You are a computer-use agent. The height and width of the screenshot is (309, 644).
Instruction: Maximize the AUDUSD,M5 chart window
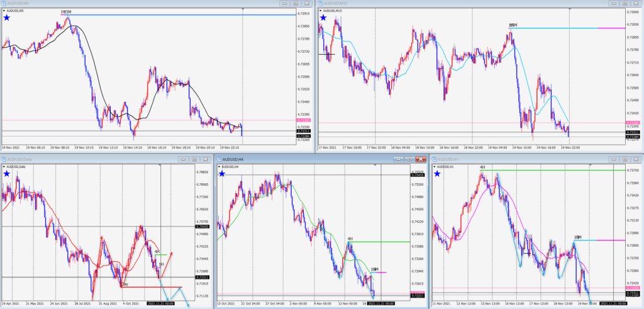click(296, 3)
